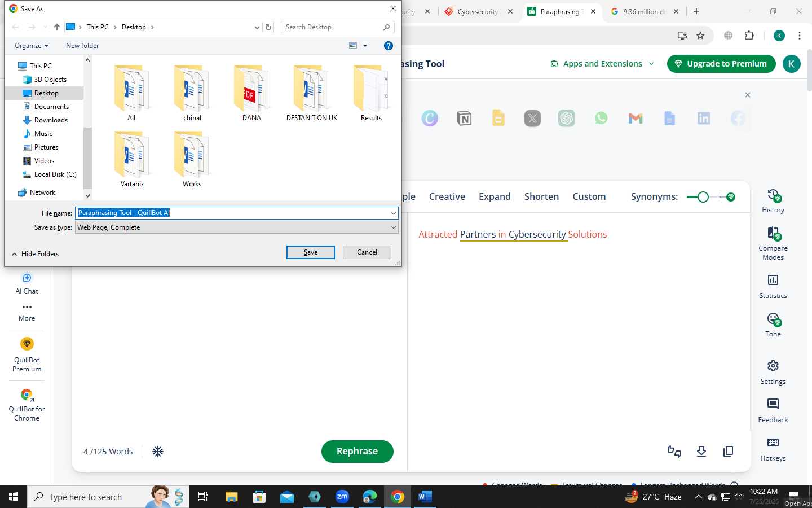812x508 pixels.
Task: Click the ChatGPT app icon
Action: (567, 119)
